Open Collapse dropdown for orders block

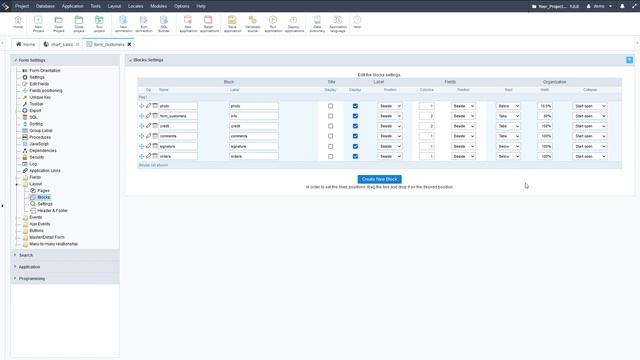pyautogui.click(x=590, y=156)
